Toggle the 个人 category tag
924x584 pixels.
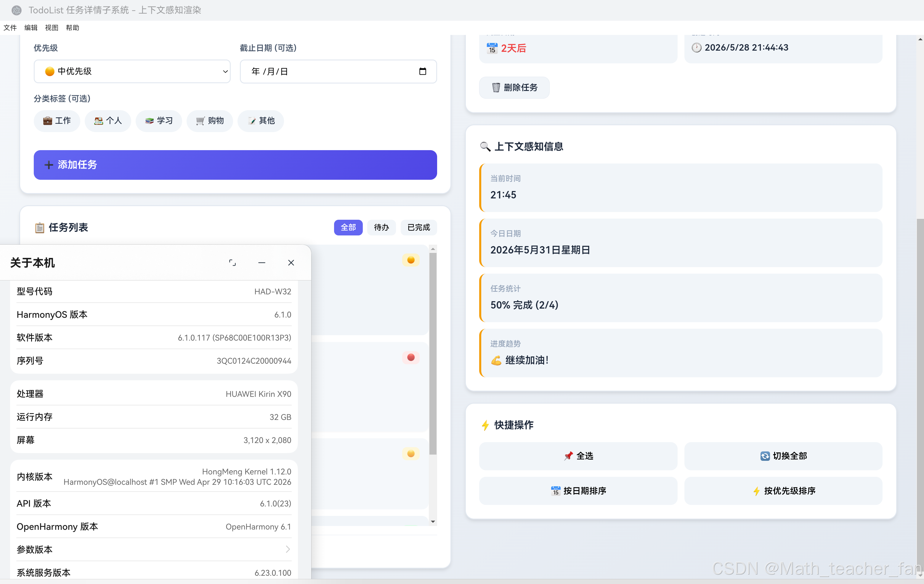coord(108,121)
